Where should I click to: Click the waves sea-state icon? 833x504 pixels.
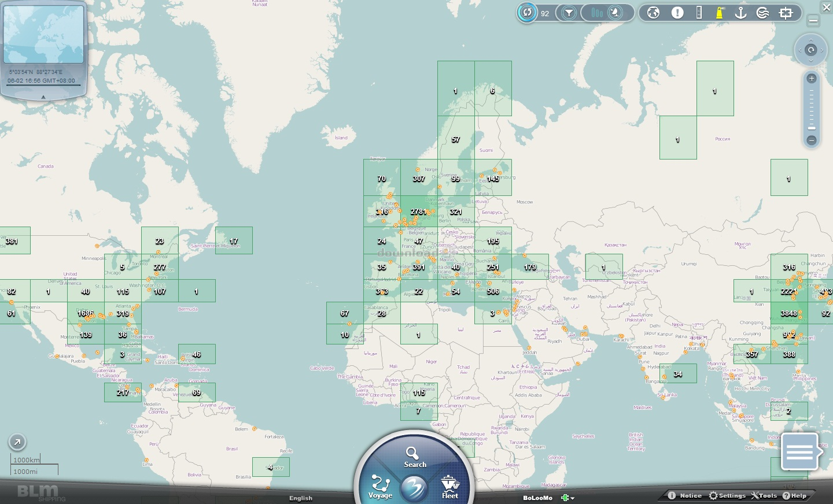point(763,13)
